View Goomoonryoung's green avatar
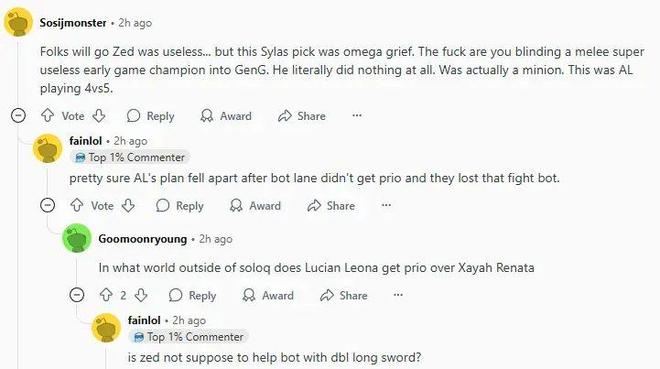The width and height of the screenshot is (660, 369). tap(77, 238)
